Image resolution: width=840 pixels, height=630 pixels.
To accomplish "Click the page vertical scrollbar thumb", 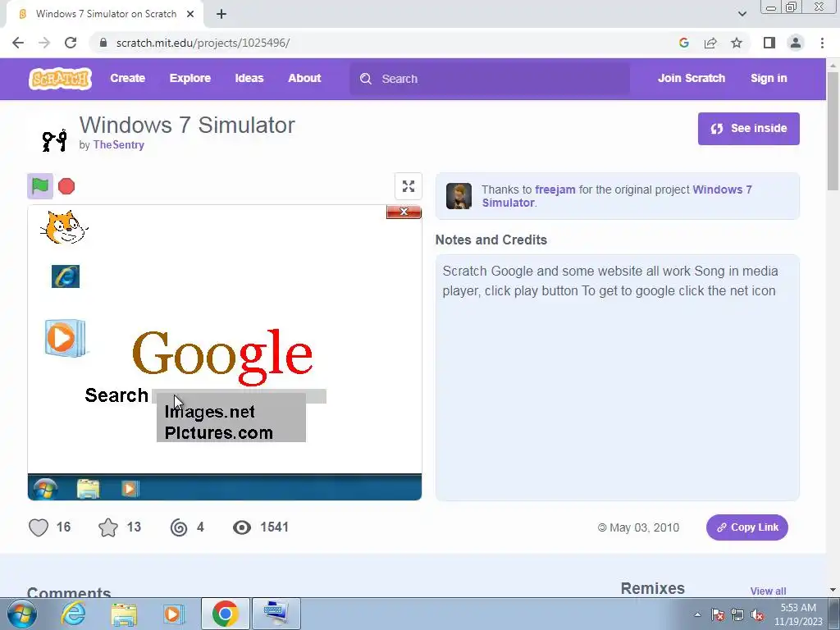I will pos(833,130).
